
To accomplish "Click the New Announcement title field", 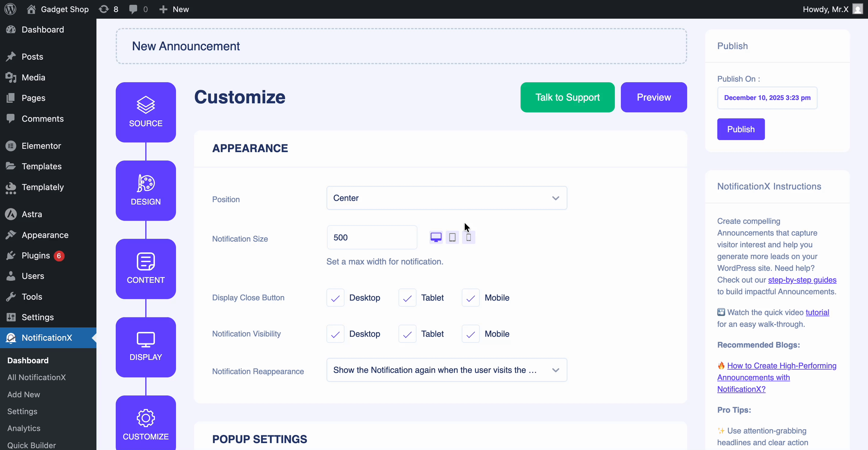I will 401,46.
